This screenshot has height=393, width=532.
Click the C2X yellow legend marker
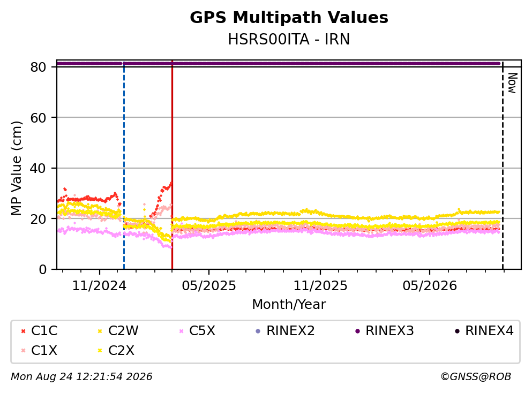(x=100, y=351)
